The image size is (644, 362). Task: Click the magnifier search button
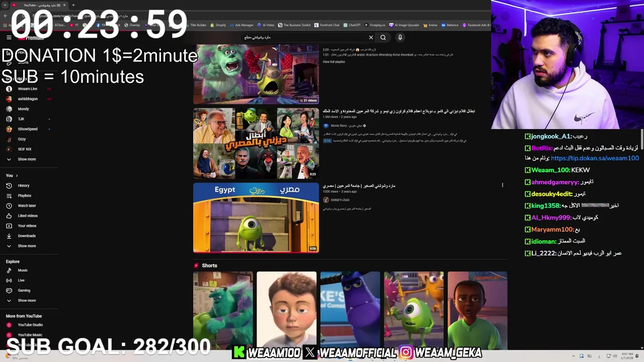tap(383, 37)
